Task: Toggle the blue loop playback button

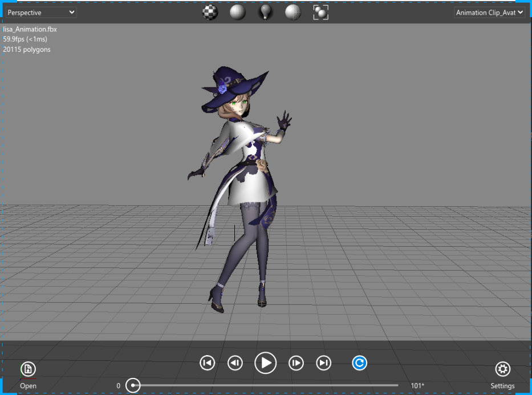Action: click(x=360, y=363)
